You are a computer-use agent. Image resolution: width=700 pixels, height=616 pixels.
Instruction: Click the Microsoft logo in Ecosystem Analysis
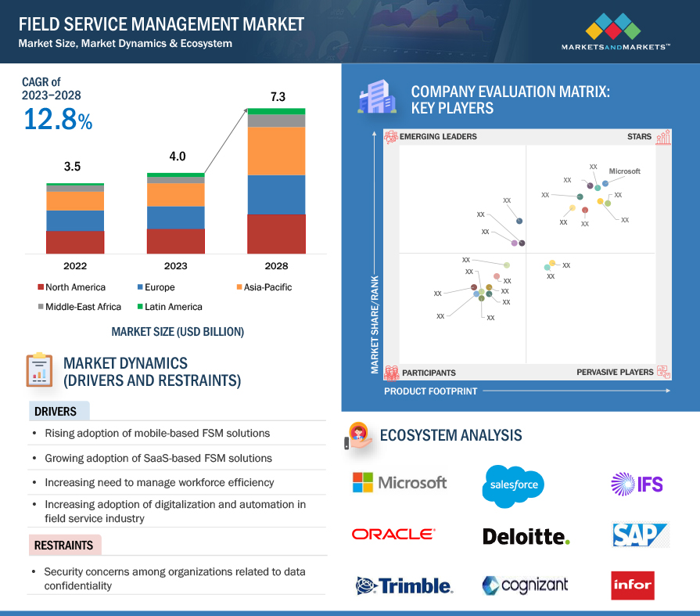(x=400, y=482)
